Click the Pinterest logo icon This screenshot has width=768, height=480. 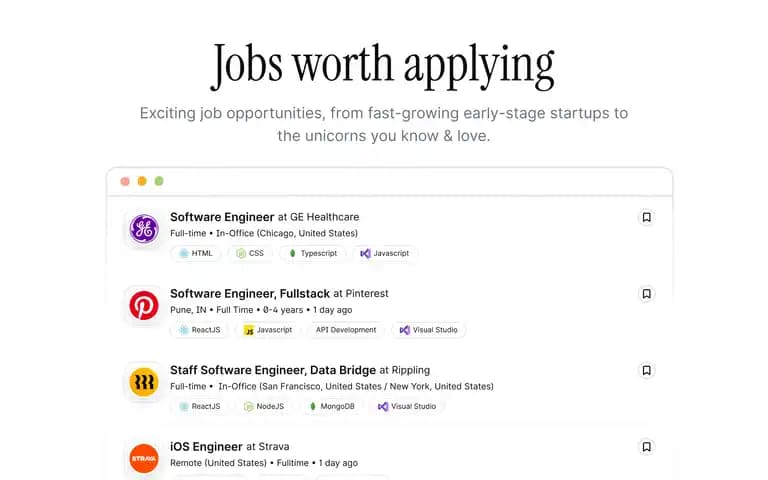(x=144, y=305)
